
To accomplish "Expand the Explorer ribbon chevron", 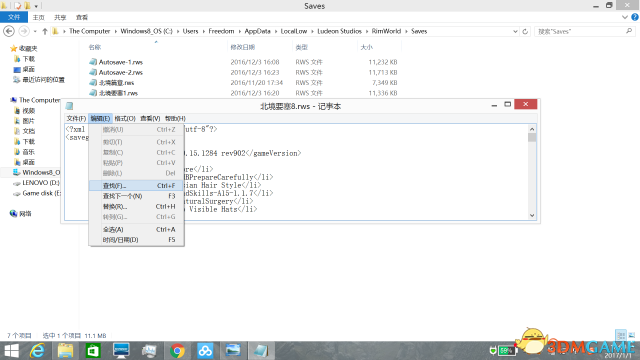I will pyautogui.click(x=624, y=17).
